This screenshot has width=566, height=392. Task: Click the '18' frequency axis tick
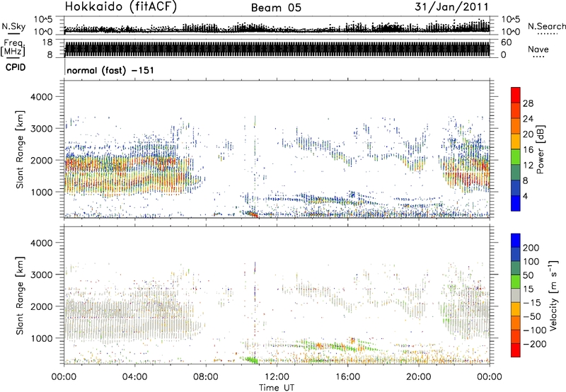point(47,42)
